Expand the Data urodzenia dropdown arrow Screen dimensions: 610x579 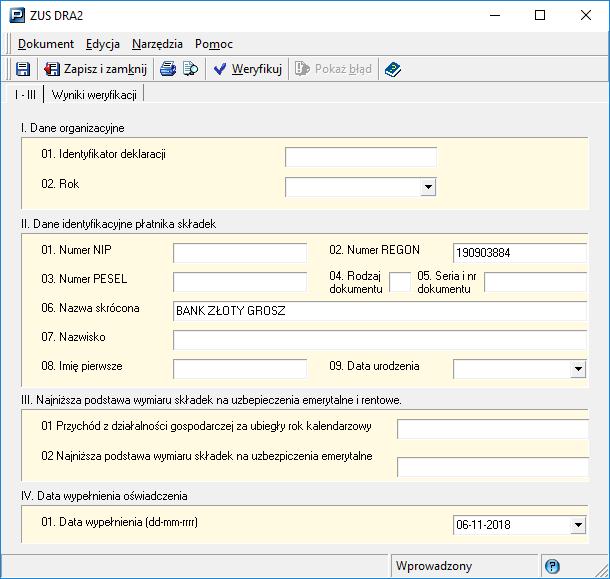578,369
